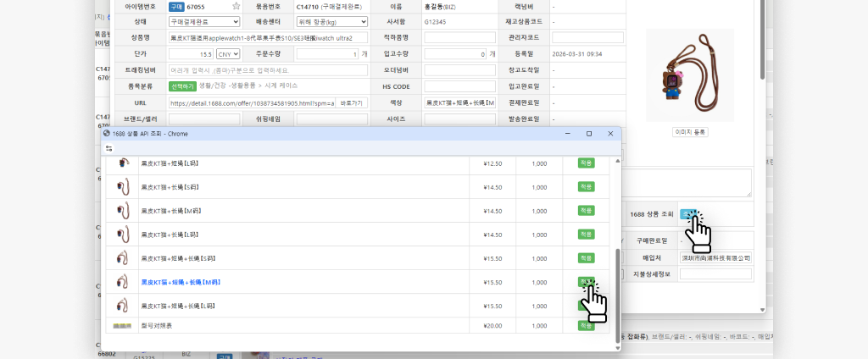Image resolution: width=868 pixels, height=359 pixels.
Task: Click the HS CODE input field
Action: (460, 86)
